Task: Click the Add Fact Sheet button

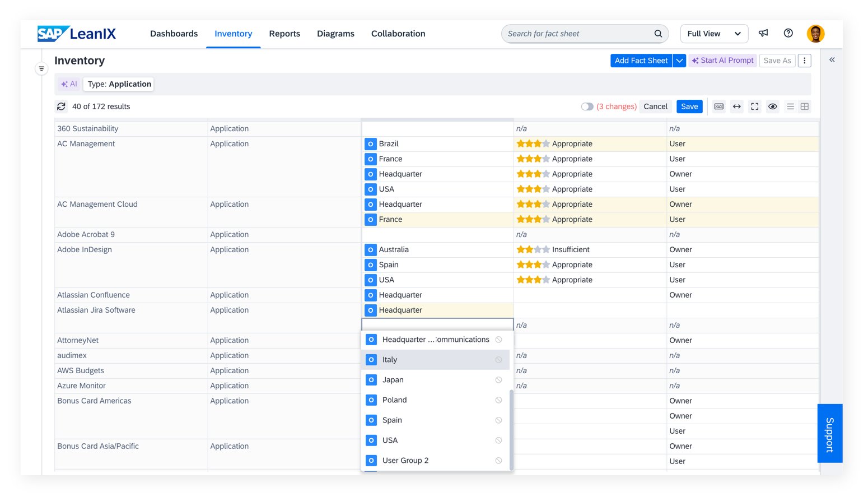Action: (x=641, y=61)
